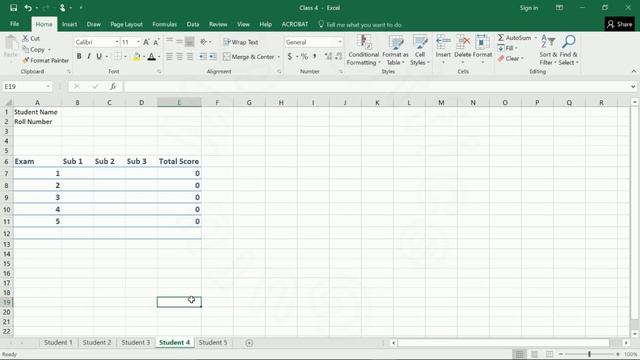Click Merge & Center
This screenshot has height=360, width=640.
(x=249, y=57)
